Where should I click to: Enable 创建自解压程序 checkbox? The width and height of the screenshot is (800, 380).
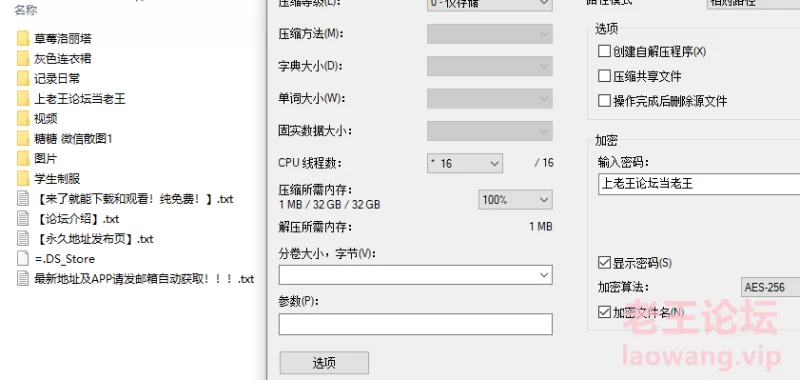(x=604, y=51)
